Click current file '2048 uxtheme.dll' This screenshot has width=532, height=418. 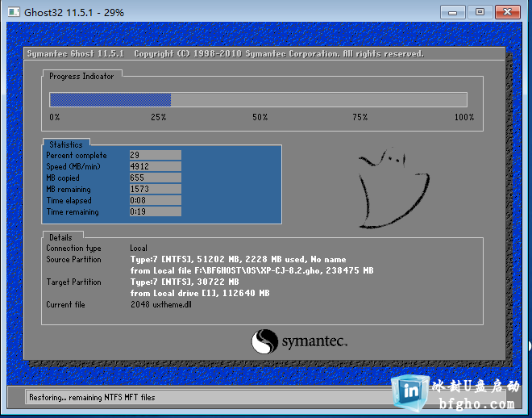(x=161, y=304)
